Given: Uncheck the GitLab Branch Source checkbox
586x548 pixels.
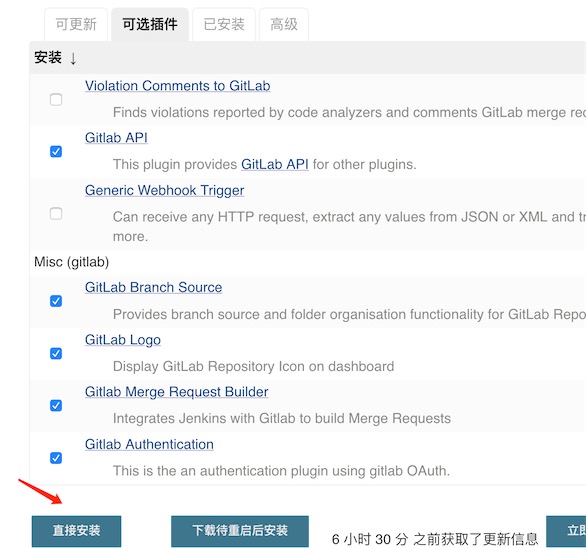Looking at the screenshot, I should tap(56, 301).
